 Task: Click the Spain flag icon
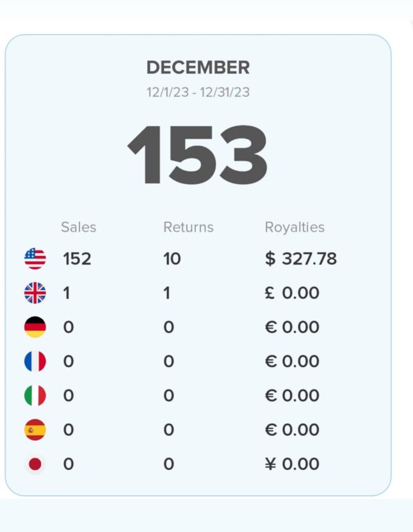tap(35, 430)
